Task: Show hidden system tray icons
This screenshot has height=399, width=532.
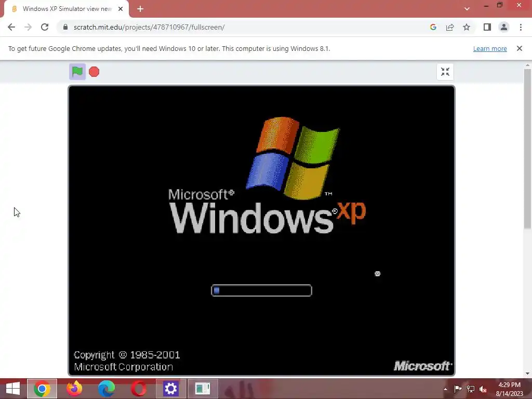Action: [445, 389]
